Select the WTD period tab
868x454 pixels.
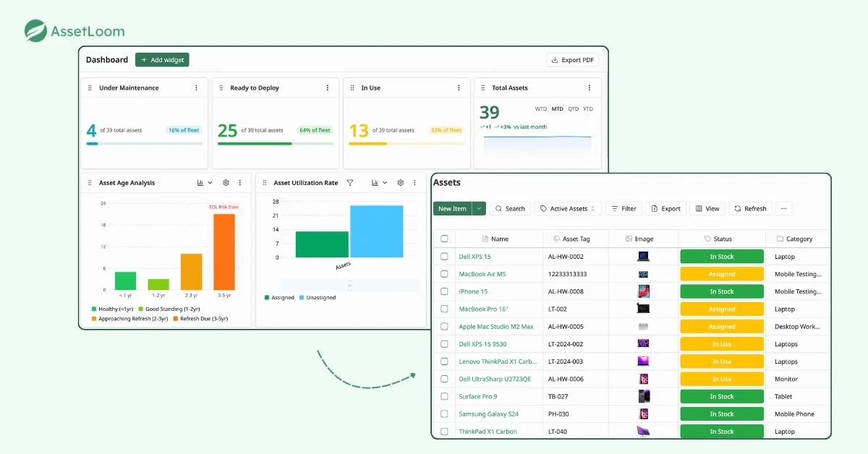coord(541,109)
